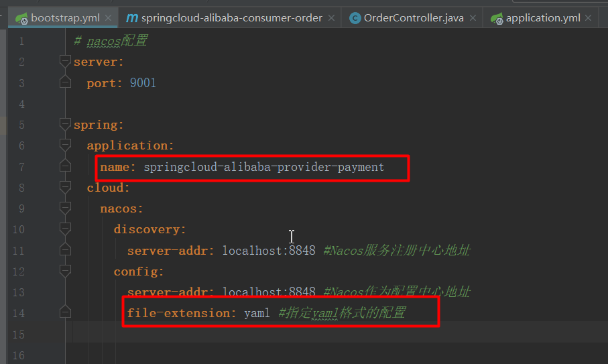Screen dimensions: 608x364
Task: Close the OrderController.java tab
Action: 473,18
